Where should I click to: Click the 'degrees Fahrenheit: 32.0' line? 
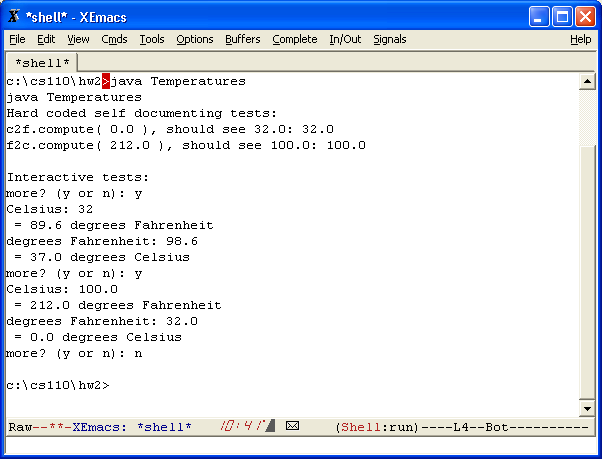coord(102,321)
